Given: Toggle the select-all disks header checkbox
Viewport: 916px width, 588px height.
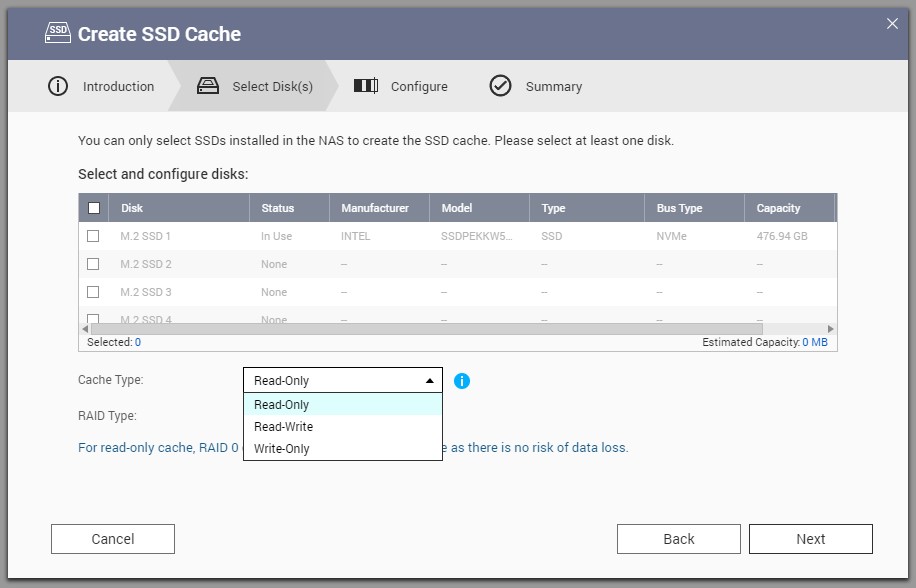Looking at the screenshot, I should pyautogui.click(x=94, y=208).
